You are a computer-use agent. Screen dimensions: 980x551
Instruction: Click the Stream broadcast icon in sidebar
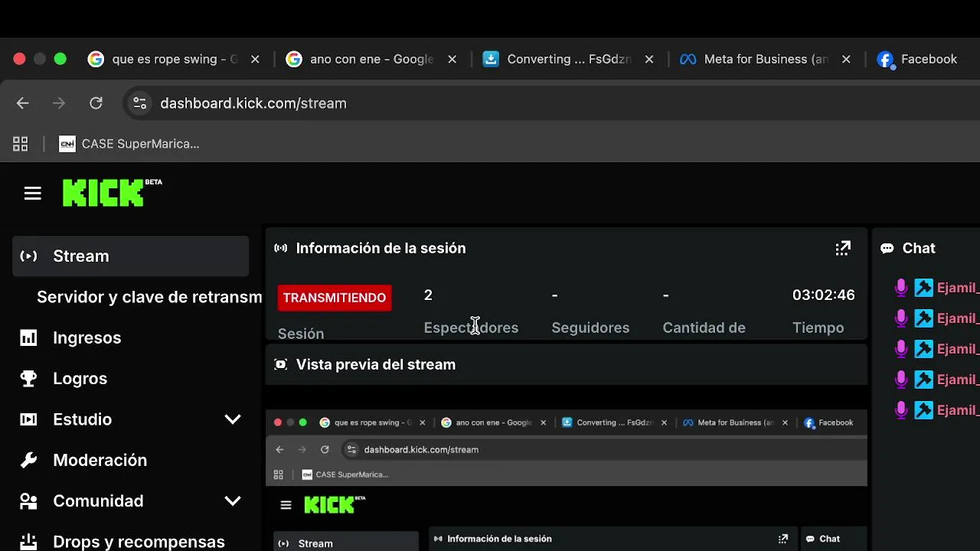point(28,256)
